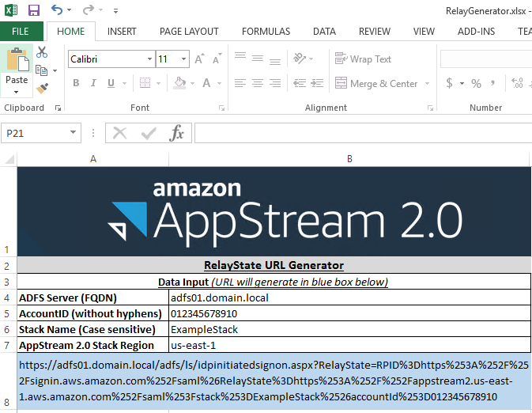Click into the formula bar input
This screenshot has width=532, height=413.
tap(364, 133)
